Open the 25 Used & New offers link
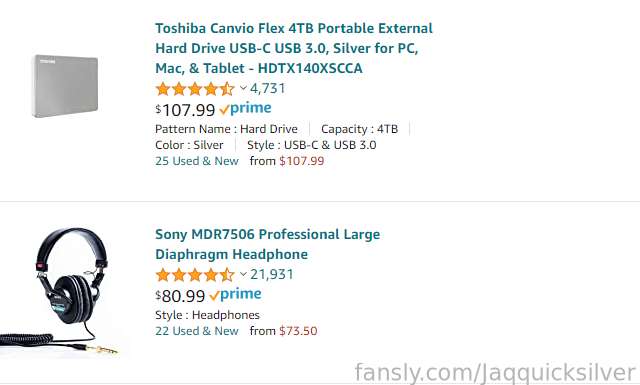 click(197, 161)
